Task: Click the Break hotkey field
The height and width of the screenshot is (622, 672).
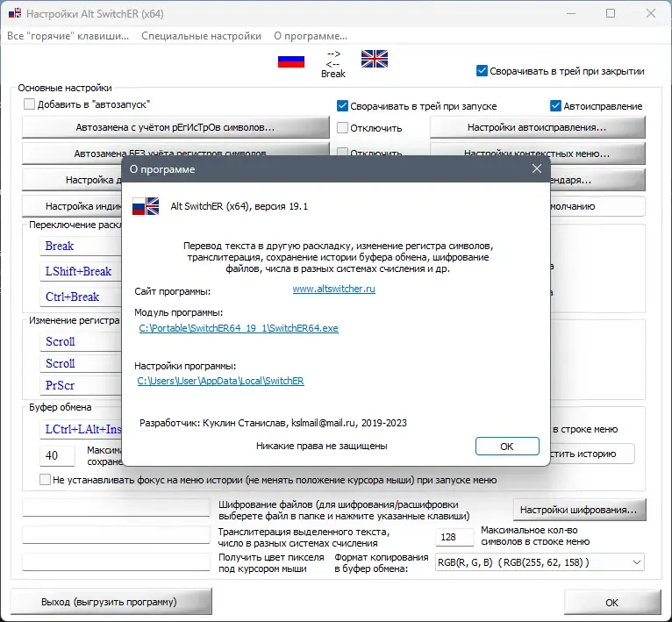Action: [x=81, y=246]
